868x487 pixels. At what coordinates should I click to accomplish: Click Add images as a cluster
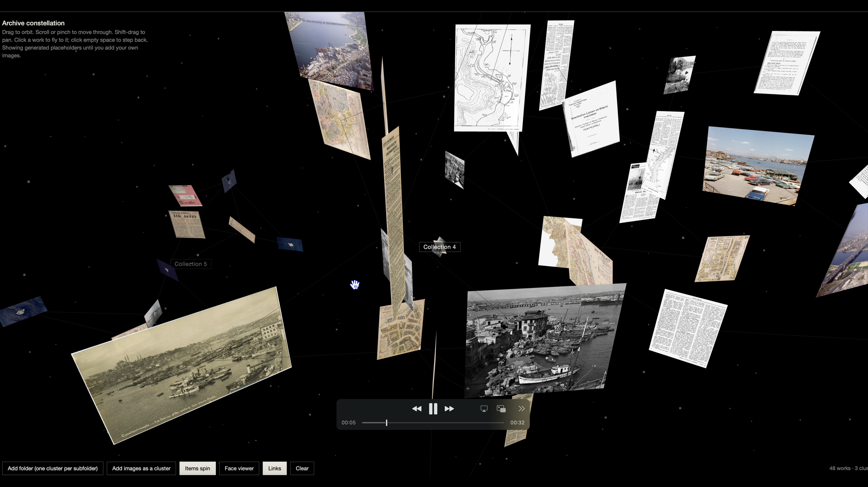(x=141, y=468)
